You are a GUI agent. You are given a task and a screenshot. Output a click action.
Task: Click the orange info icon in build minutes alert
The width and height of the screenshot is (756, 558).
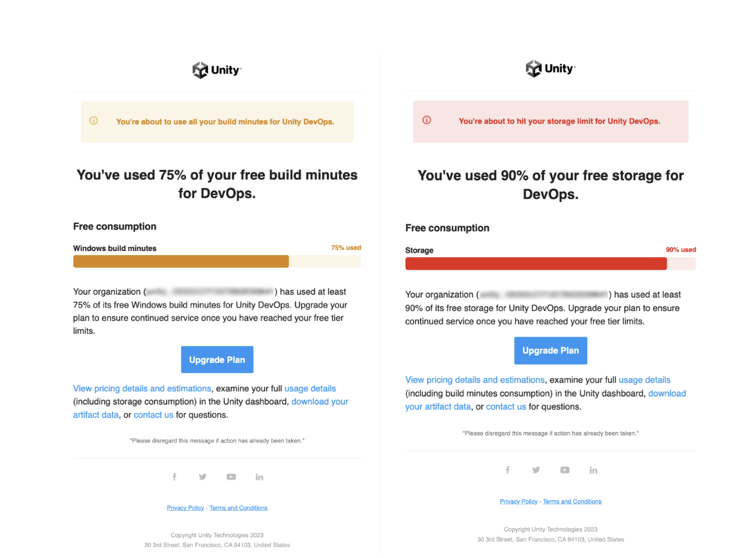pyautogui.click(x=93, y=121)
